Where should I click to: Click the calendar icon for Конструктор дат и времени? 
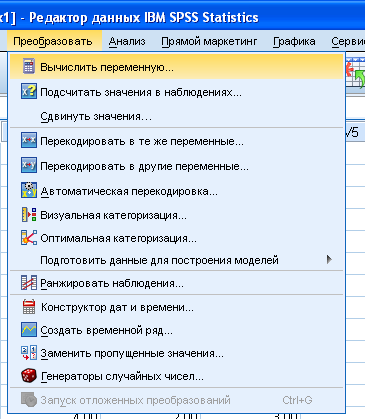tap(29, 307)
